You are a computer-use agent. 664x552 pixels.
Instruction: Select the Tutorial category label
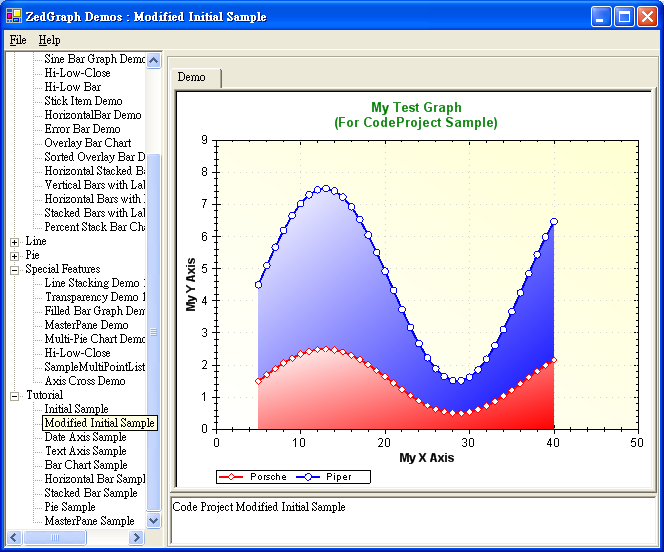(44, 395)
